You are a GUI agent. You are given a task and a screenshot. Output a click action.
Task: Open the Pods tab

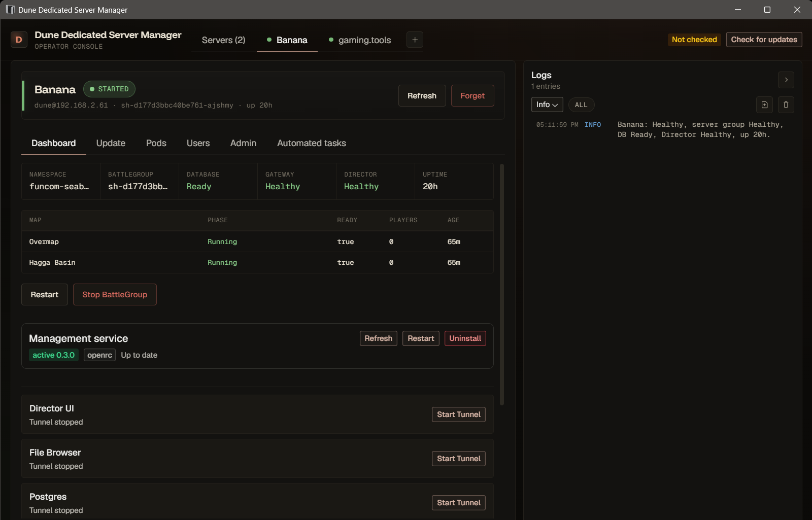pos(156,143)
